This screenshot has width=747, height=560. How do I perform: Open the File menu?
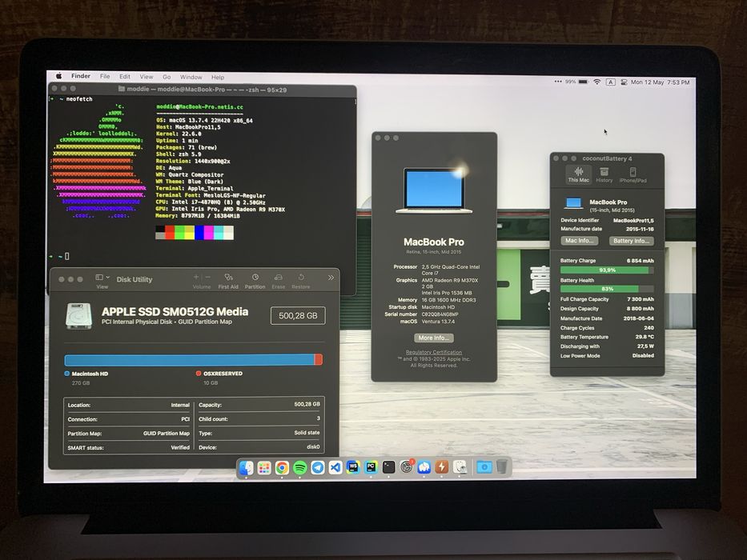[x=105, y=76]
